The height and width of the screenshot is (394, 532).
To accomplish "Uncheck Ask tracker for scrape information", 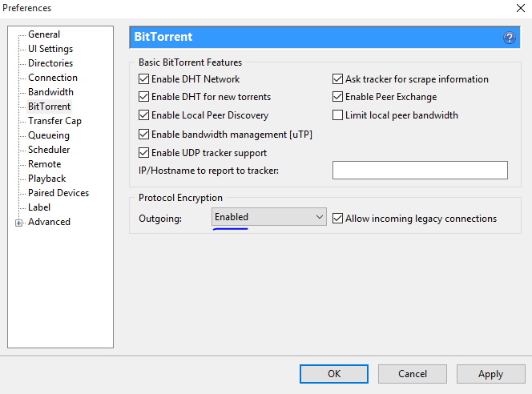I will tap(338, 79).
